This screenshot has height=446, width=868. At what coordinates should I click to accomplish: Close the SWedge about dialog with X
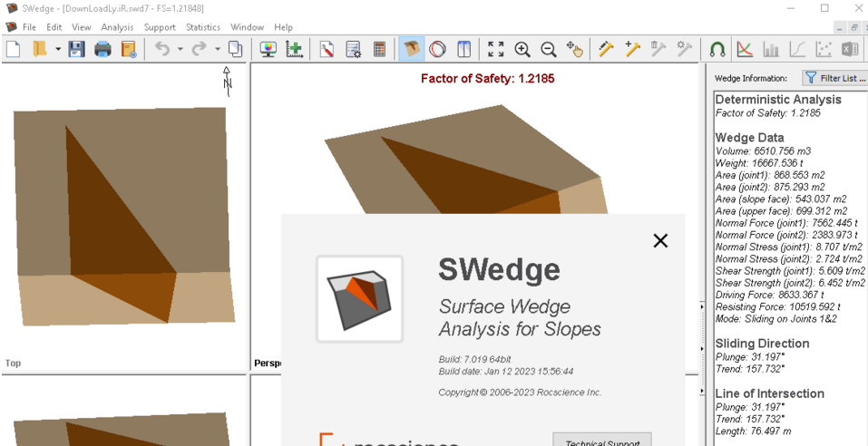660,241
